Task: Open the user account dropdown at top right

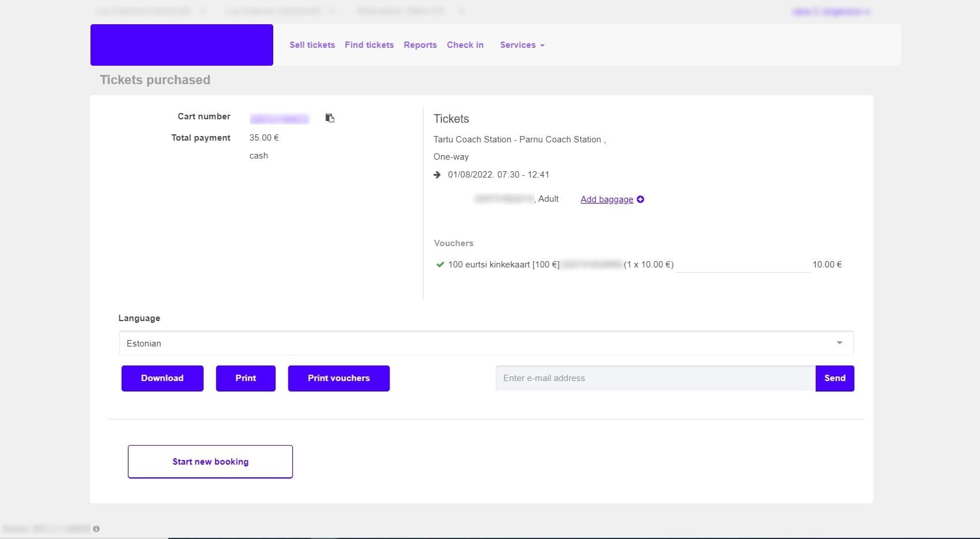Action: point(831,12)
